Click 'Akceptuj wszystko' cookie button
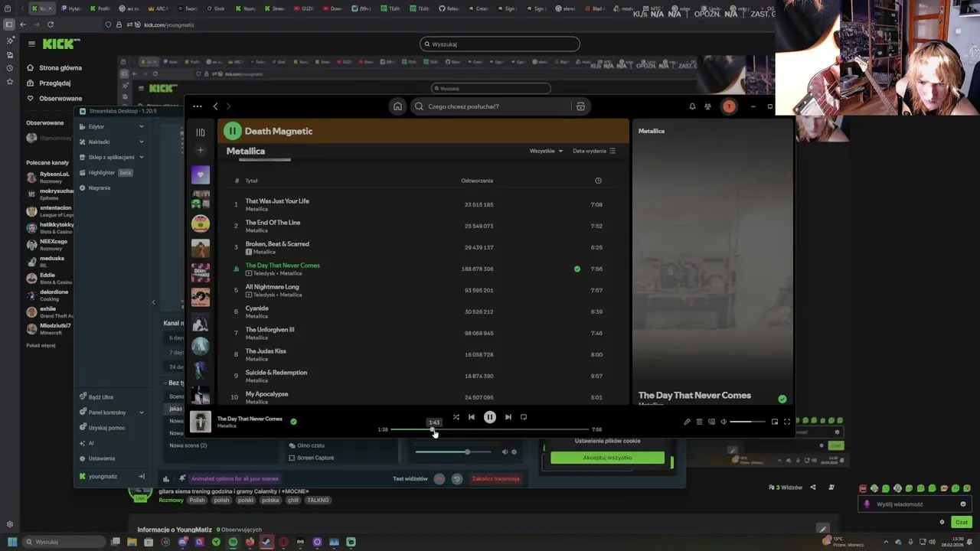 tap(607, 458)
